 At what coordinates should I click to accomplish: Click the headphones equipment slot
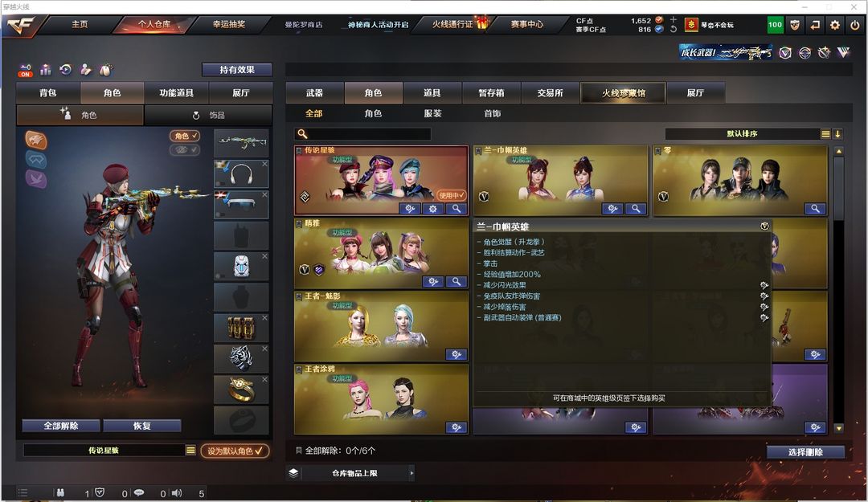(x=241, y=174)
